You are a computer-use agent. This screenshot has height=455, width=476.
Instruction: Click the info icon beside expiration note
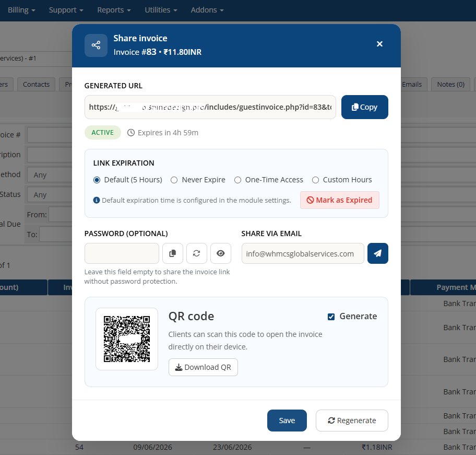(x=96, y=200)
